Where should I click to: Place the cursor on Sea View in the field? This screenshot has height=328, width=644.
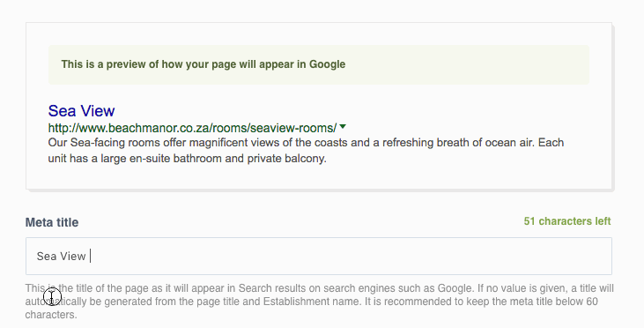[x=61, y=256]
